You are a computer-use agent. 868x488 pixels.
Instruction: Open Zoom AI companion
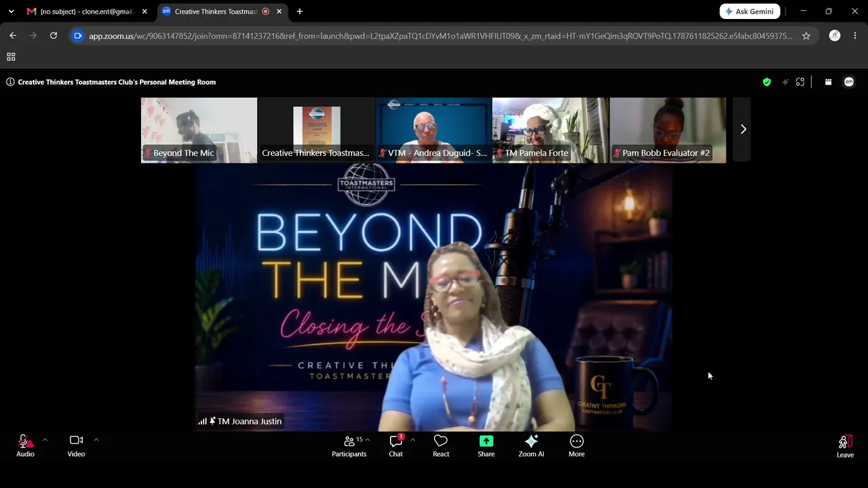(531, 446)
